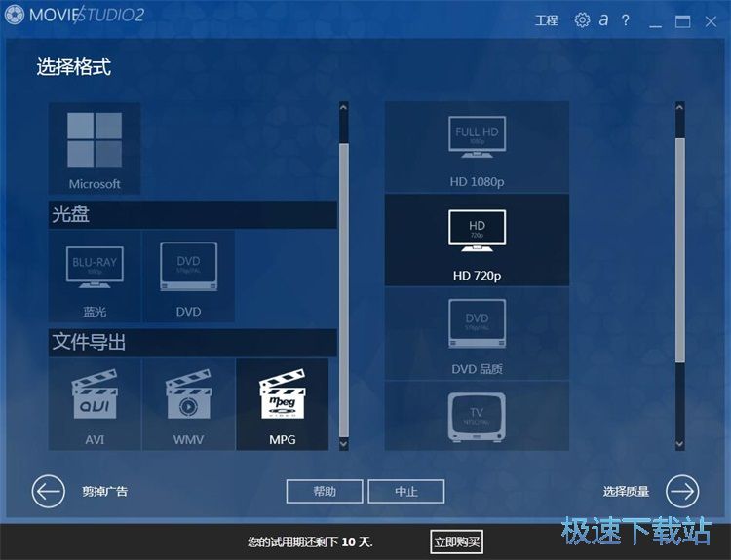Click 选择质量 next step label
The height and width of the screenshot is (560, 731).
pyautogui.click(x=626, y=492)
